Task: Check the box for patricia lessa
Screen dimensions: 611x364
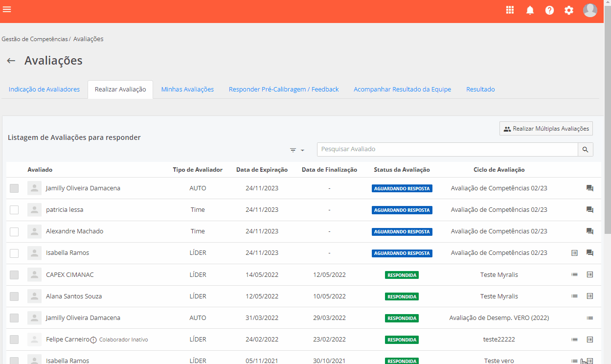Action: click(14, 210)
